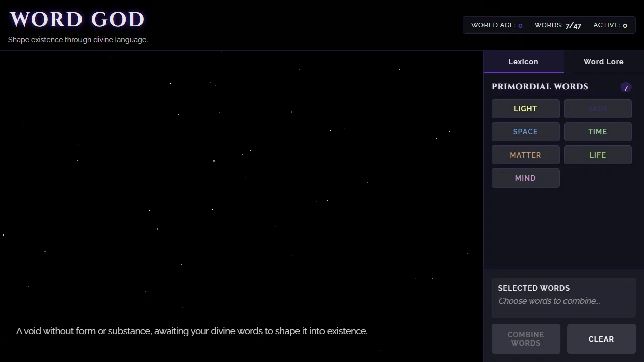Click the WORD GOD title
The width and height of the screenshot is (644, 362).
[x=77, y=19]
